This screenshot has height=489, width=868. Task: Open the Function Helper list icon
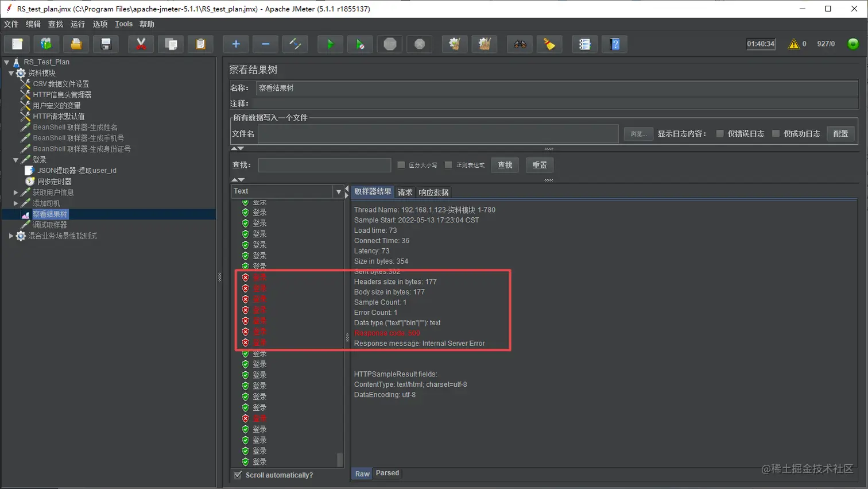[584, 44]
